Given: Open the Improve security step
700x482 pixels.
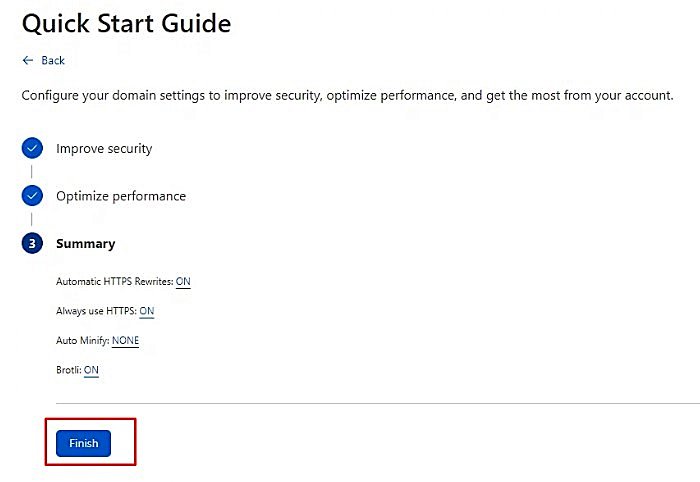Looking at the screenshot, I should pyautogui.click(x=104, y=149).
